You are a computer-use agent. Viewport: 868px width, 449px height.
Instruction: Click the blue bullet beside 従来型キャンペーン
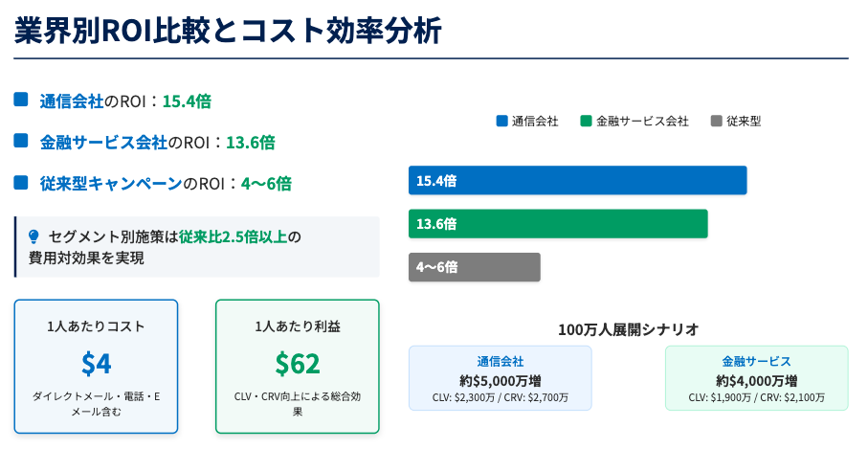pyautogui.click(x=21, y=182)
